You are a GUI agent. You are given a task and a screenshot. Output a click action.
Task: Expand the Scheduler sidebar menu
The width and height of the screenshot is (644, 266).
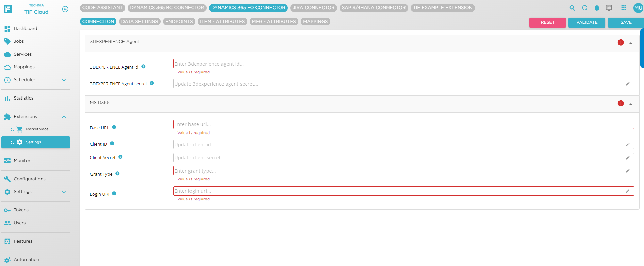click(x=64, y=80)
